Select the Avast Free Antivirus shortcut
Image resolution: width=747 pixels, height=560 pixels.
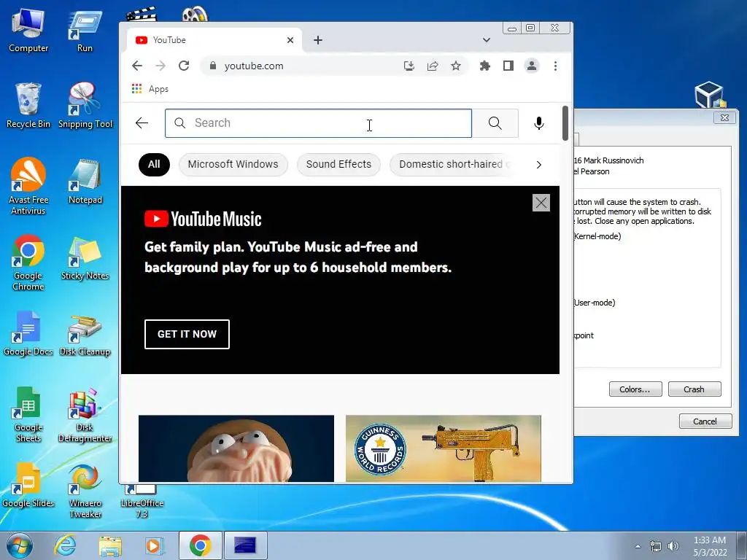28,186
